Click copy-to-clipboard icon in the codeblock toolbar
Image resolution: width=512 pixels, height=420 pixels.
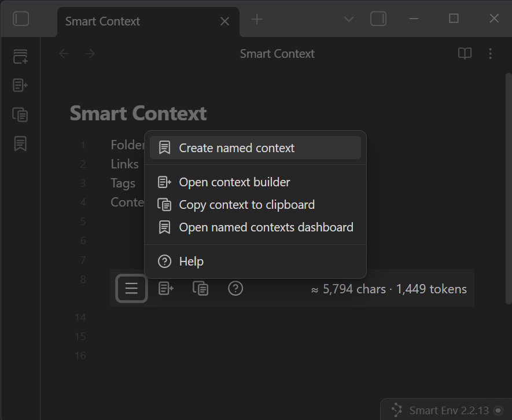pyautogui.click(x=201, y=288)
